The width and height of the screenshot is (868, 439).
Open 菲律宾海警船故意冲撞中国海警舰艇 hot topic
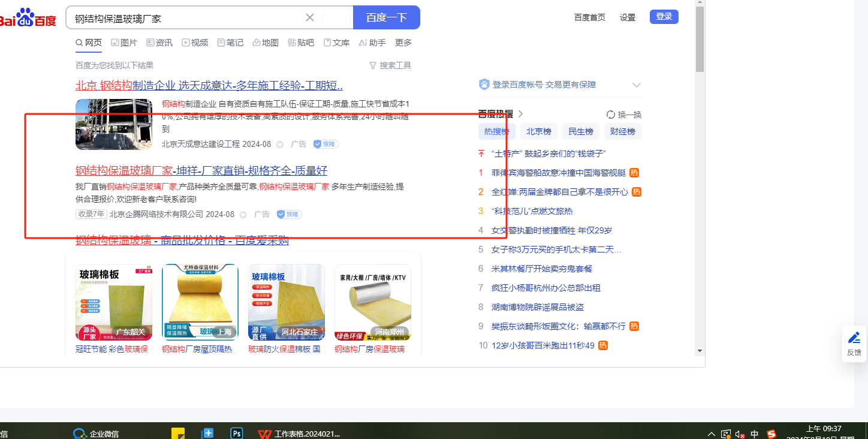click(x=559, y=173)
